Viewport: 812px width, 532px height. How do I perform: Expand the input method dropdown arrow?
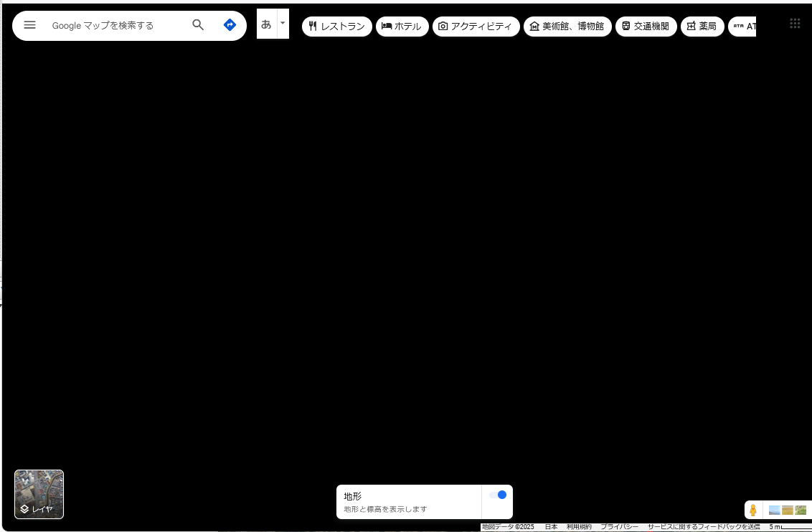click(283, 23)
